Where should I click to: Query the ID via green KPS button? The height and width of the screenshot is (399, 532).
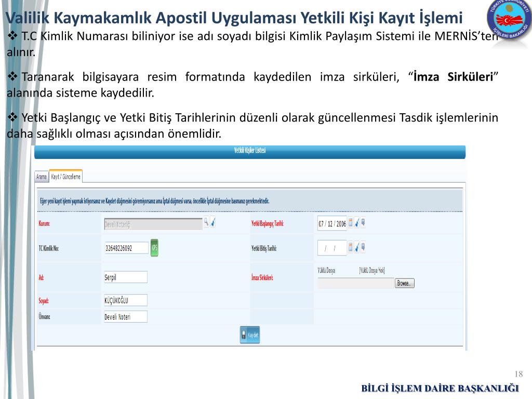(x=154, y=248)
